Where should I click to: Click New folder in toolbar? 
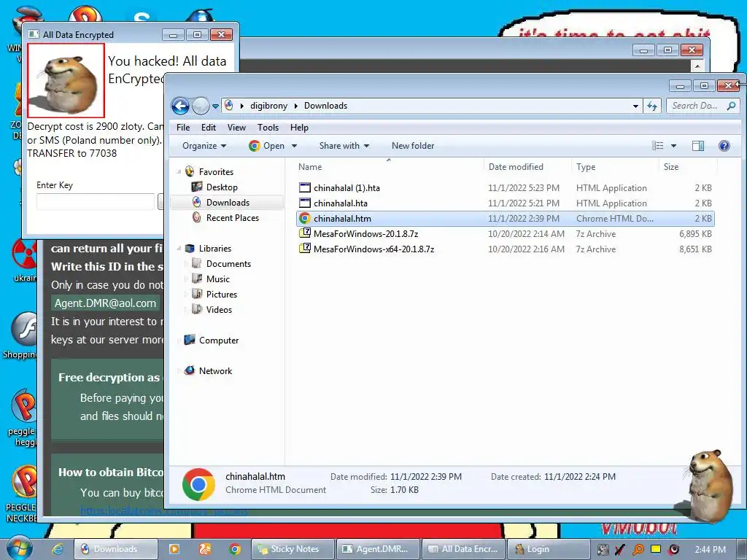click(x=413, y=146)
